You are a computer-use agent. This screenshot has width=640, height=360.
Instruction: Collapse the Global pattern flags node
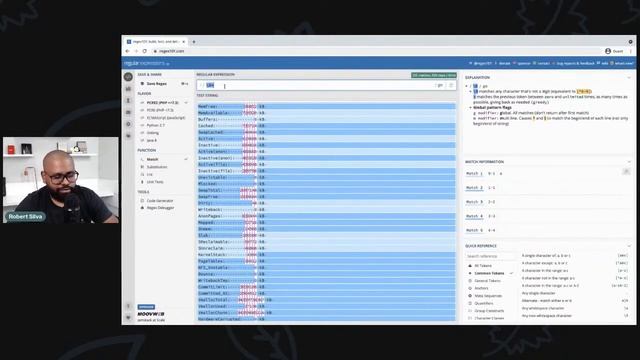471,107
